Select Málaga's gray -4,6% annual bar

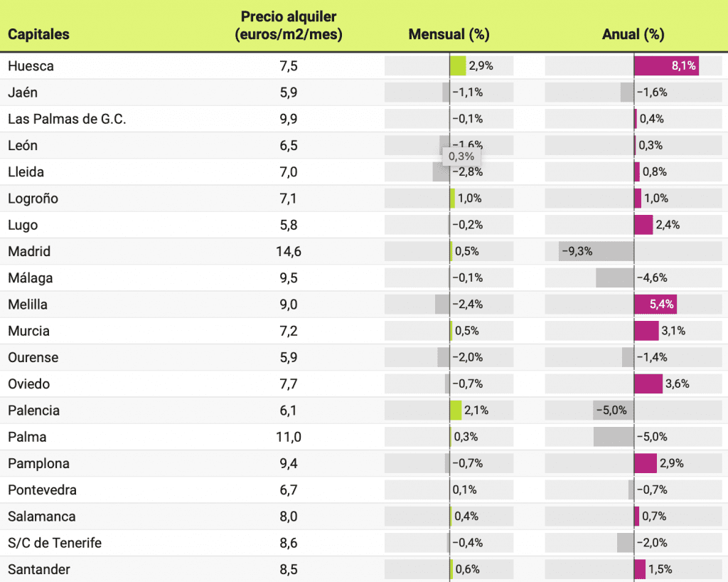(614, 277)
